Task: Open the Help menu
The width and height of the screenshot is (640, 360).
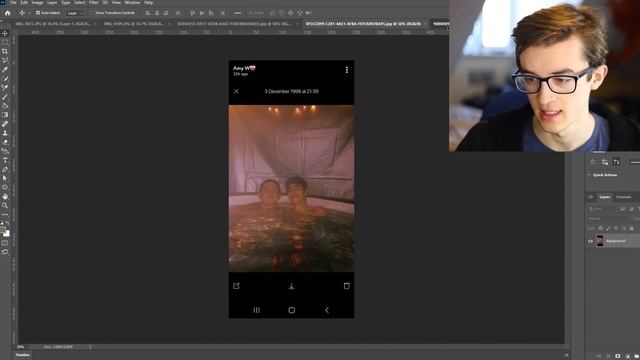Action: 149,2
